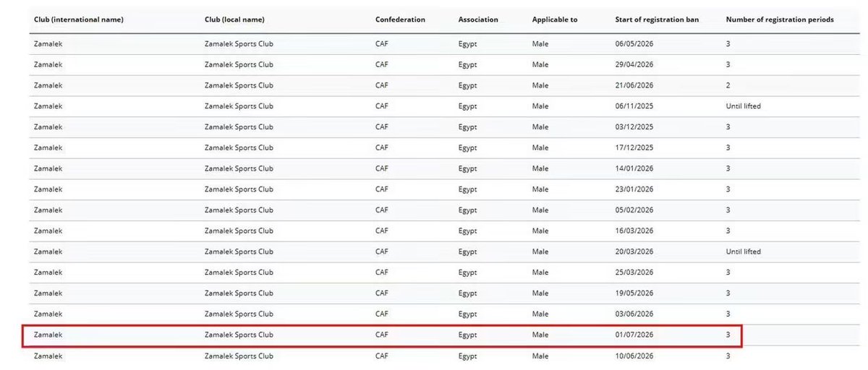Click the date 25/03/2026
The width and height of the screenshot is (868, 370).
coord(634,272)
